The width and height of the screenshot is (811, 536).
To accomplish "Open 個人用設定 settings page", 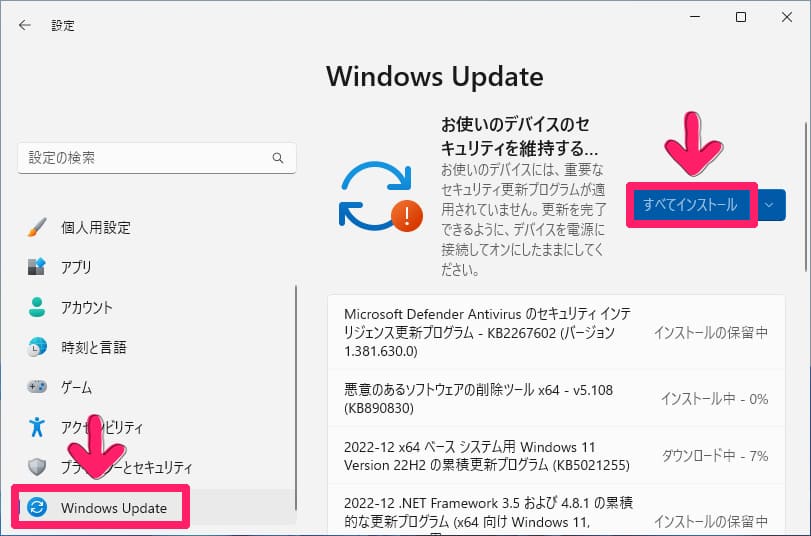I will pos(157,227).
